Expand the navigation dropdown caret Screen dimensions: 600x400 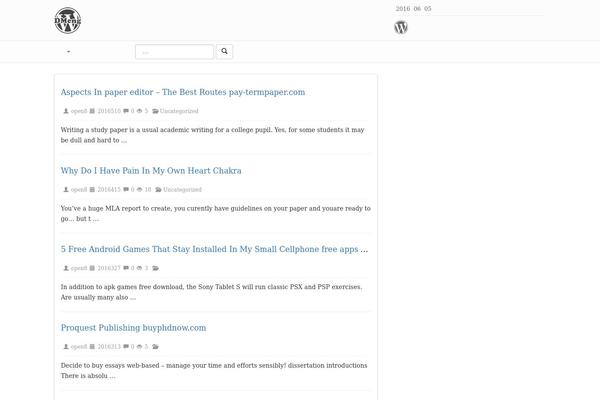click(69, 51)
